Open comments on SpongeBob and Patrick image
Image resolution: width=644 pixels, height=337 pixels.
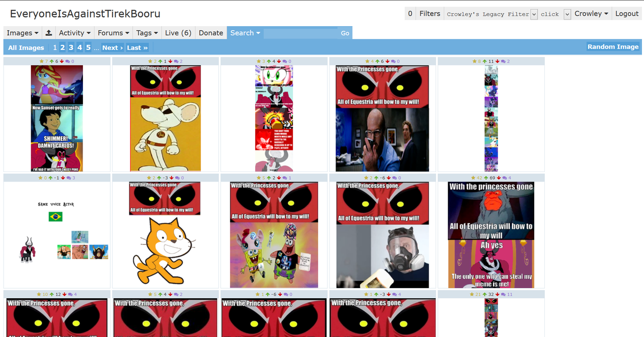pos(285,178)
